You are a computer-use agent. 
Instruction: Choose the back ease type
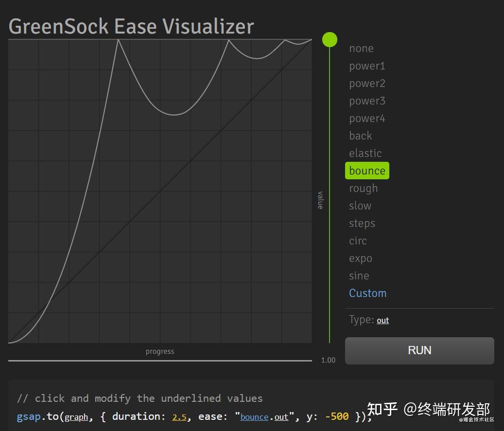click(360, 136)
